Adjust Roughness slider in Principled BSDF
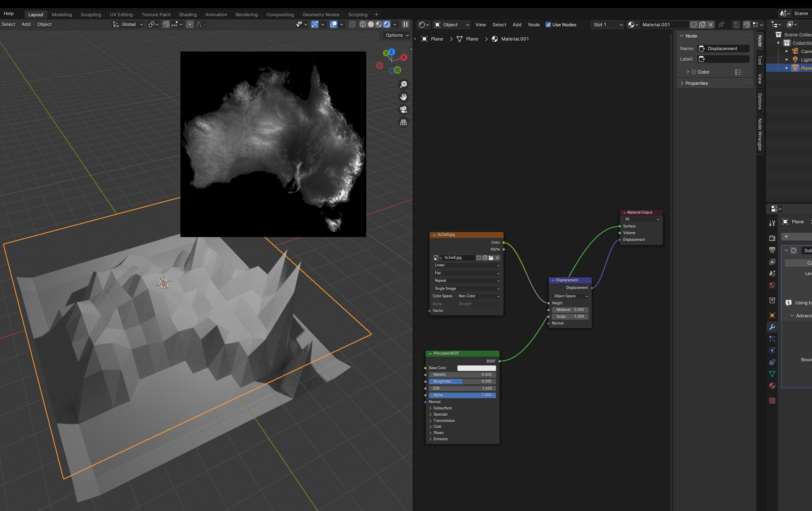The height and width of the screenshot is (511, 812). pyautogui.click(x=463, y=381)
